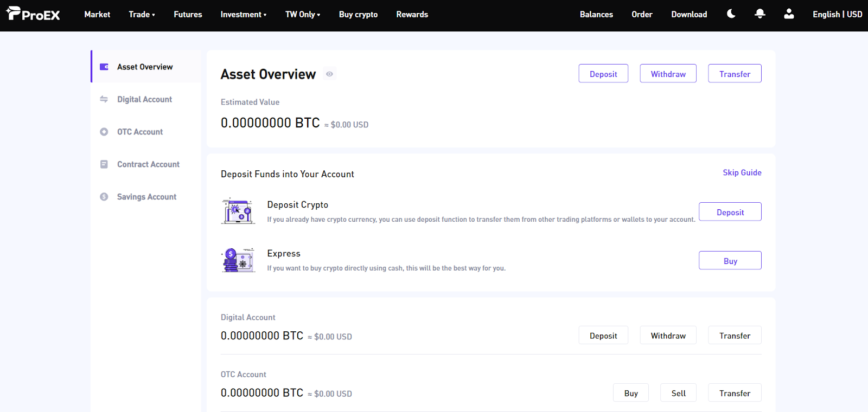Click Buy button beside Express
This screenshot has width=868, height=412.
pos(730,261)
